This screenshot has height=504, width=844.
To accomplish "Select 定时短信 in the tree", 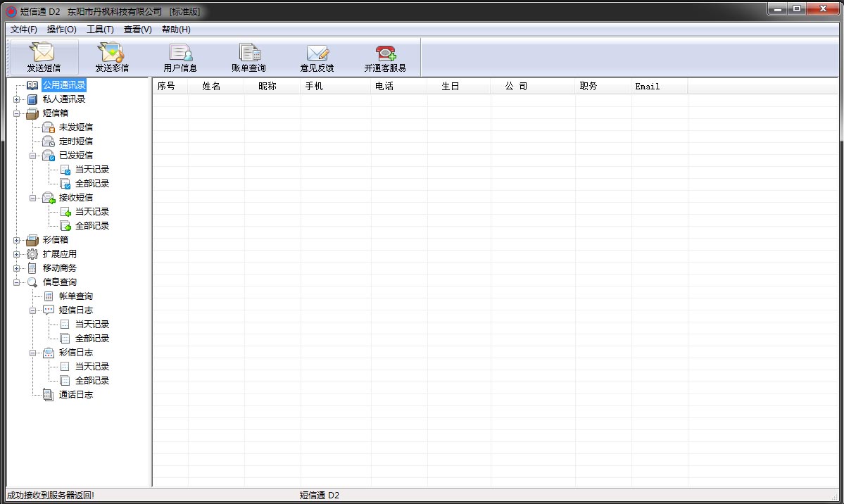I will (75, 141).
